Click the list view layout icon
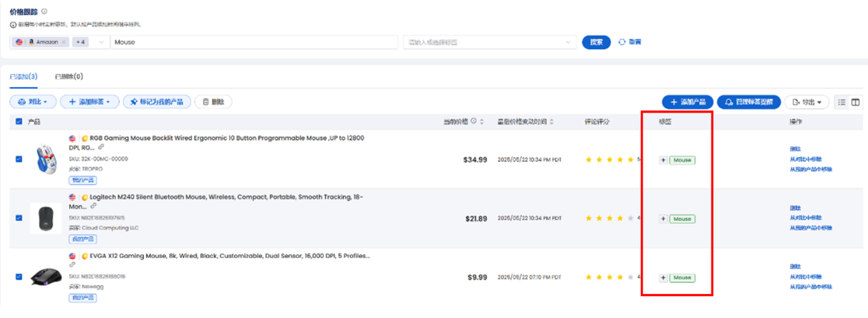Viewport: 868px width, 318px height. (x=842, y=102)
